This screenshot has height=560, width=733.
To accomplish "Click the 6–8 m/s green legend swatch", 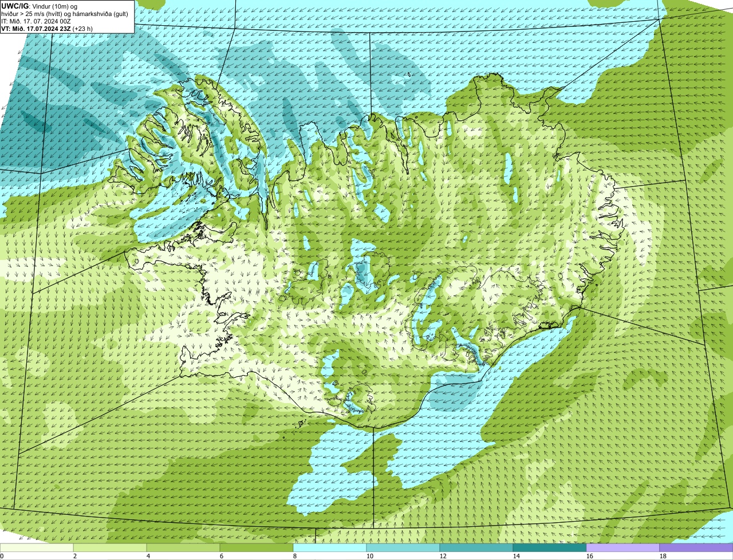I will click(257, 547).
